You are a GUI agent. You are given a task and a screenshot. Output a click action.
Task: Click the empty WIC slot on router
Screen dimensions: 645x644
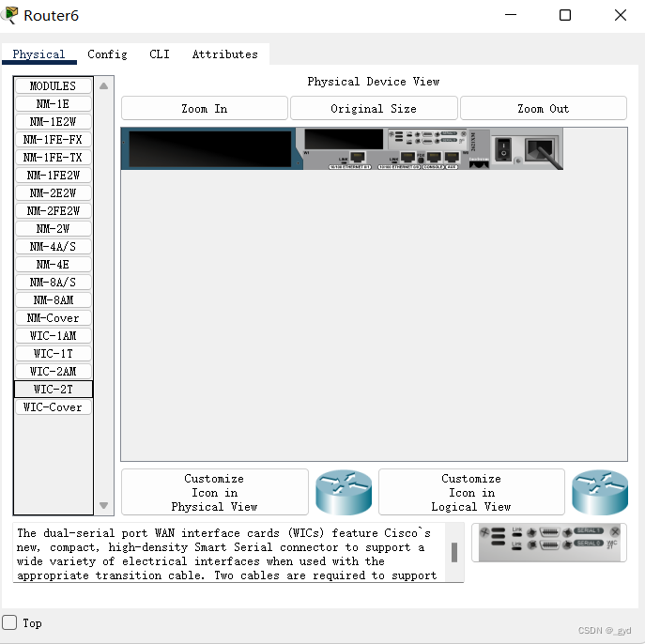pos(344,139)
